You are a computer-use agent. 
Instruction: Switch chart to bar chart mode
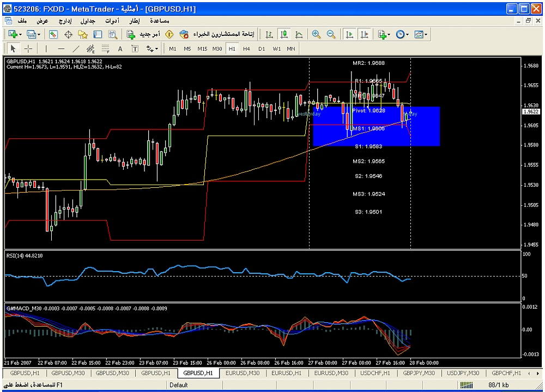pos(269,34)
